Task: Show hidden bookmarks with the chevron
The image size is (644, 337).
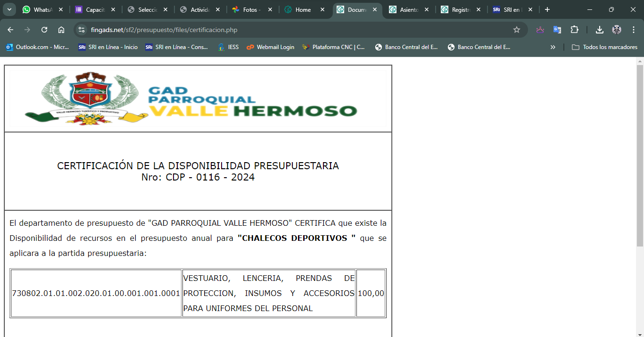Action: [x=553, y=47]
